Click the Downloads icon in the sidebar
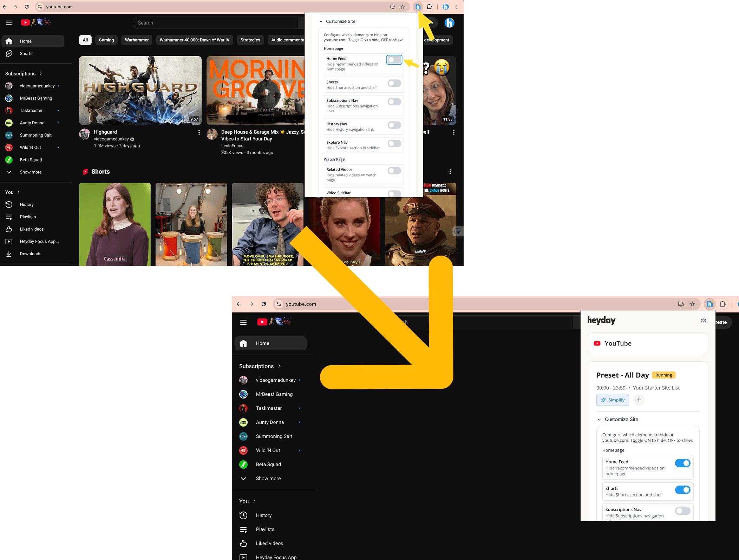This screenshot has height=560, width=739. (9, 253)
